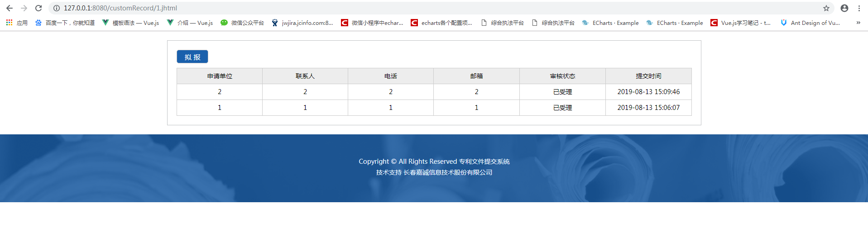The width and height of the screenshot is (868, 228).
Task: Open Chrome three-dot menu
Action: click(x=859, y=8)
